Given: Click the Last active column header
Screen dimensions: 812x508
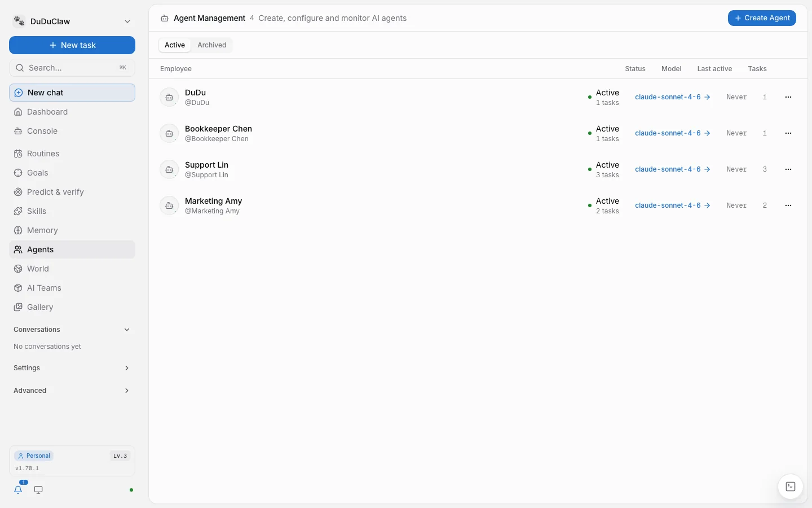Looking at the screenshot, I should (714, 69).
